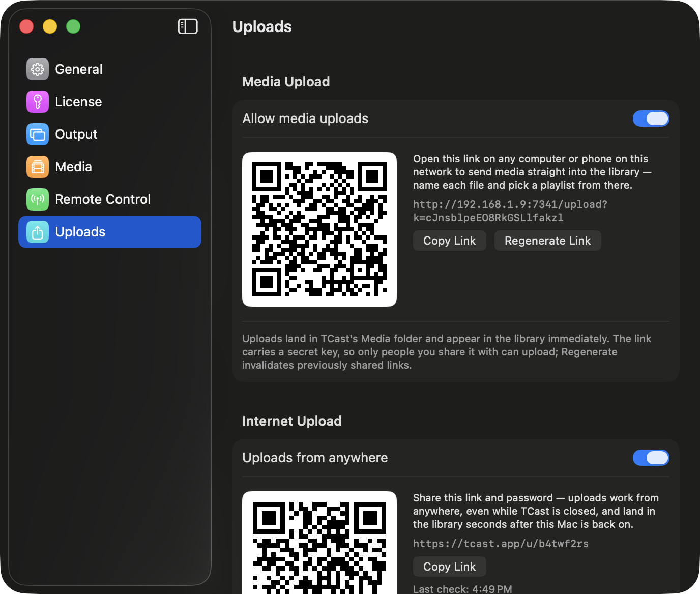
Task: Copy the local network upload link
Action: pyautogui.click(x=450, y=241)
